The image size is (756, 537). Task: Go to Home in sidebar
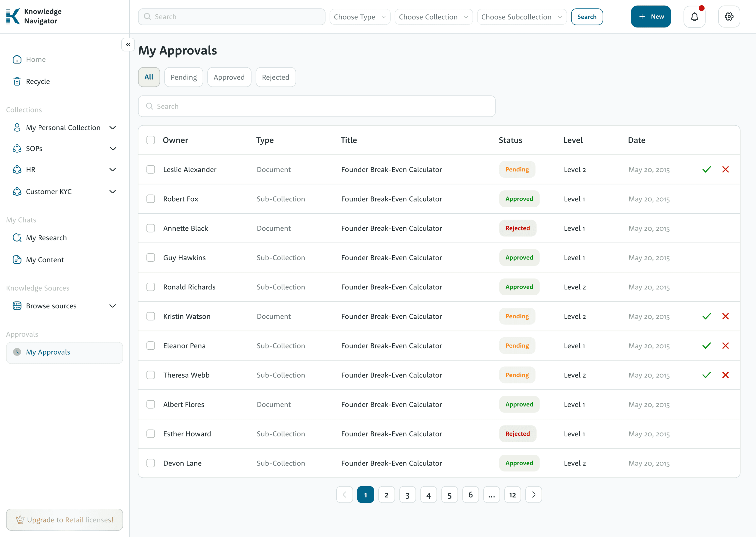pos(35,60)
